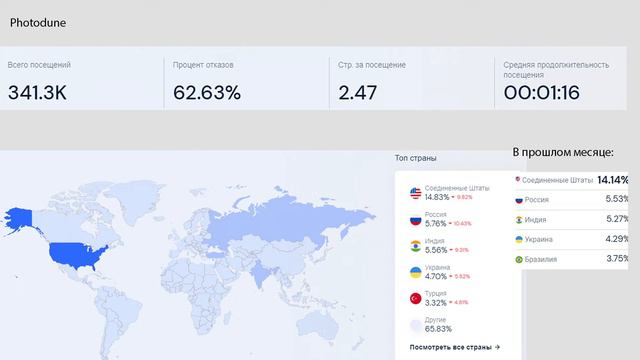Click the Ukraine flag icon in Top countries

tap(416, 272)
